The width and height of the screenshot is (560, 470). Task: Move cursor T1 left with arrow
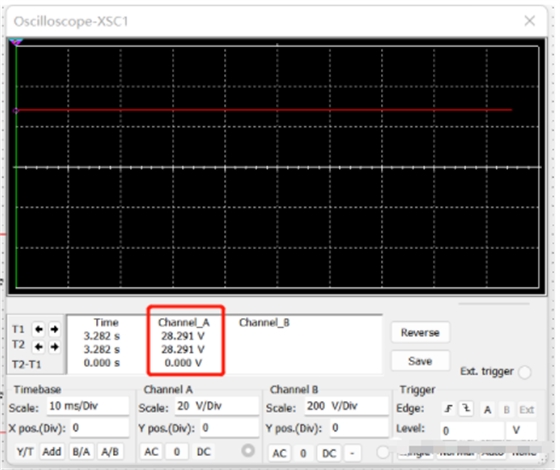pos(39,329)
